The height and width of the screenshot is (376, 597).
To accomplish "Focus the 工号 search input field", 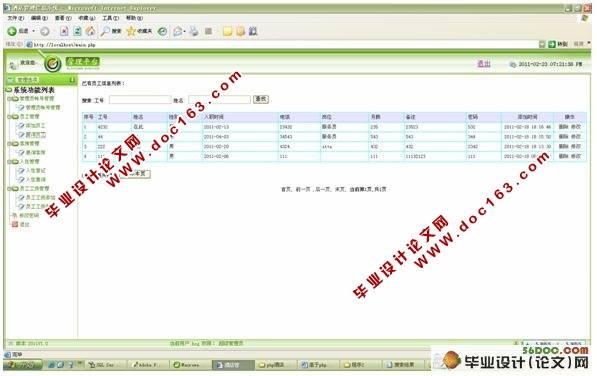I will 140,100.
